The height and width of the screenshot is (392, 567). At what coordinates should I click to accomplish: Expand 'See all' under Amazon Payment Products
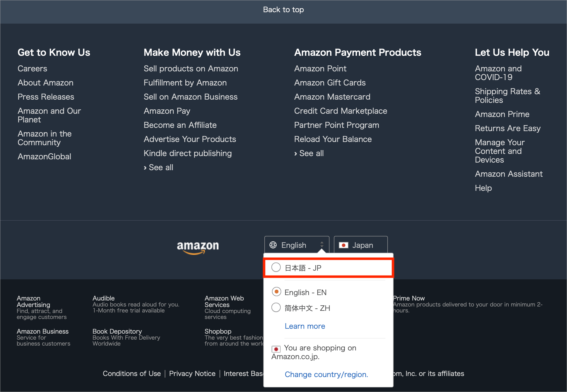tap(309, 153)
